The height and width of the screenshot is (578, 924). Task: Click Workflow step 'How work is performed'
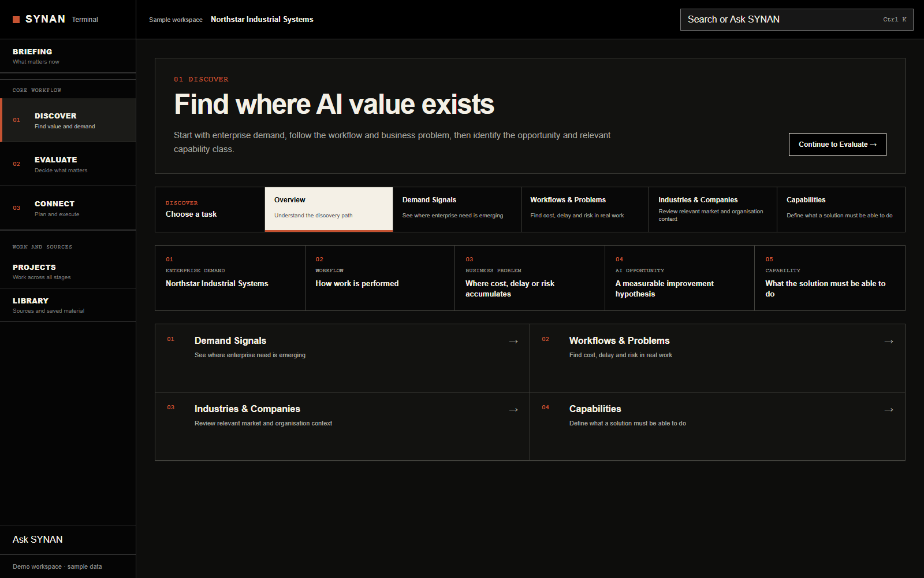pos(380,278)
